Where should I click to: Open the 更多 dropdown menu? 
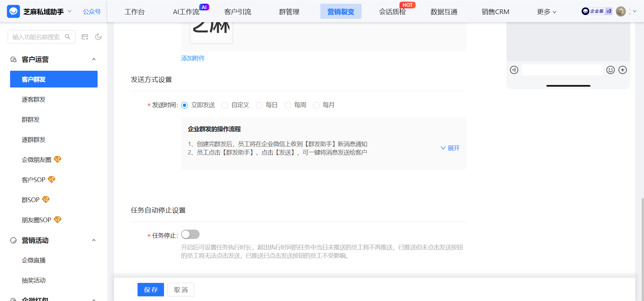click(546, 12)
